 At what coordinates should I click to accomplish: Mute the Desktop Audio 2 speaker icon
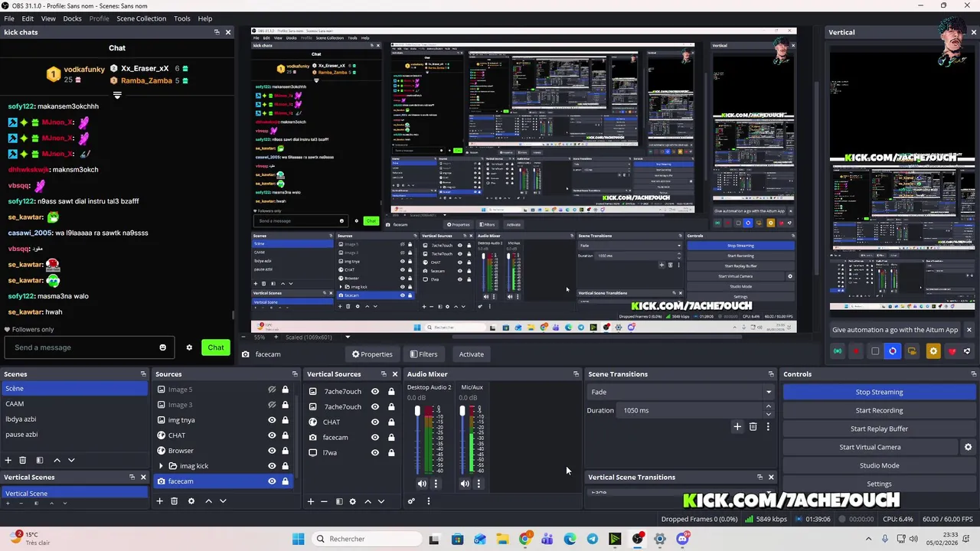(x=422, y=484)
